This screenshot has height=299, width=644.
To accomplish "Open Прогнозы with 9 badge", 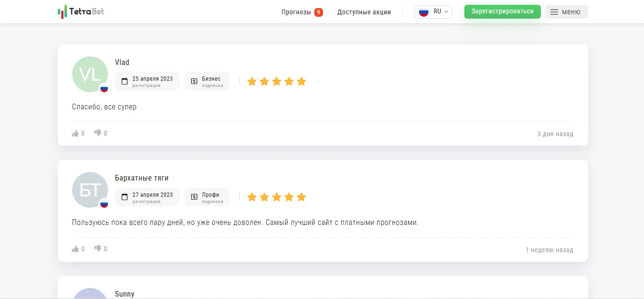I will (x=302, y=12).
